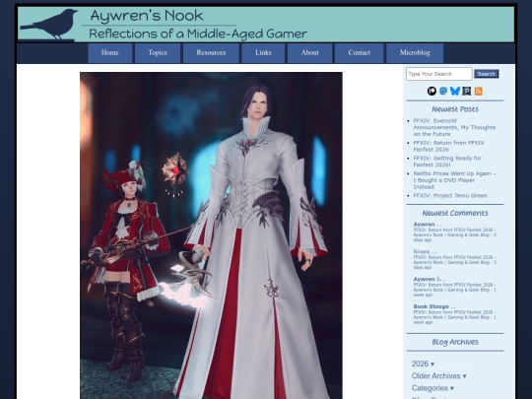Expand the Older Archives dropdown
532x399 pixels.
pos(438,376)
